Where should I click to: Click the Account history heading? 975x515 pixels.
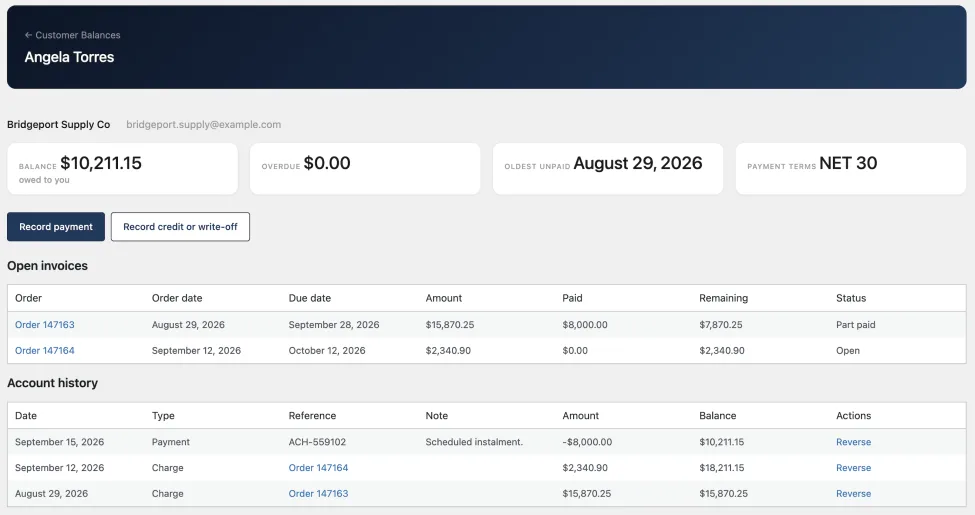(x=52, y=383)
